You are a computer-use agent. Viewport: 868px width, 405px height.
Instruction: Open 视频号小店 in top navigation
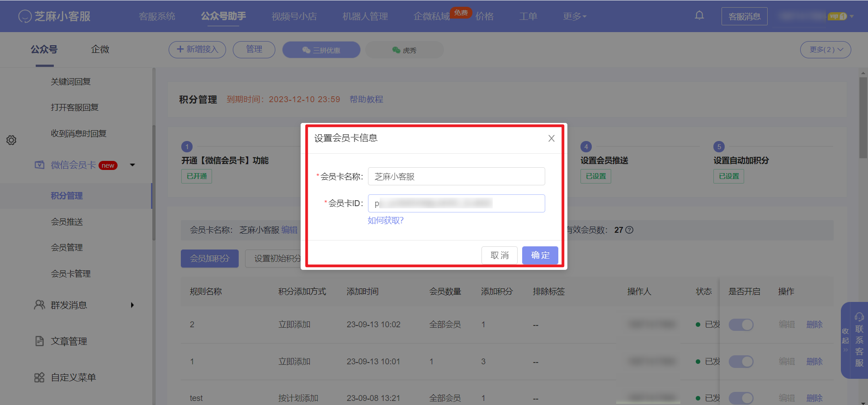pos(294,16)
